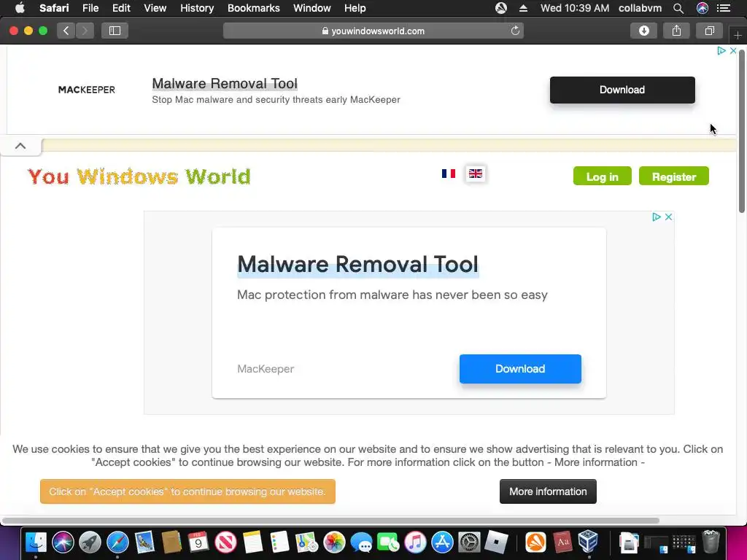
Task: Open Finder from the Dock
Action: click(36, 542)
